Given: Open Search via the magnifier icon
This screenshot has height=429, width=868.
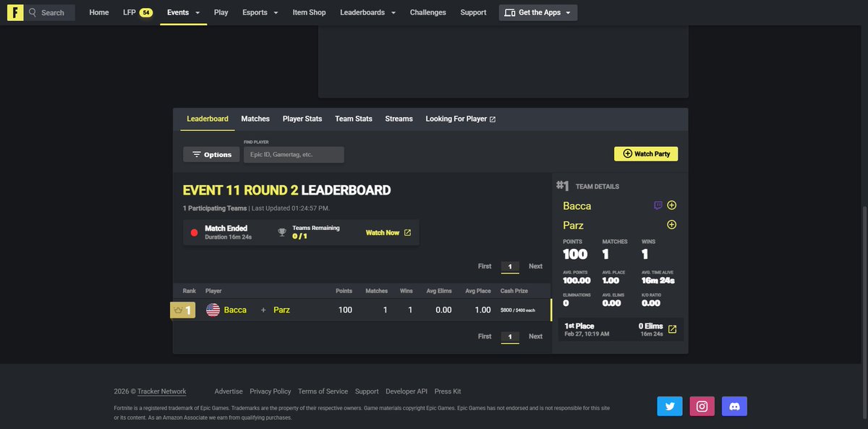Looking at the screenshot, I should point(33,12).
